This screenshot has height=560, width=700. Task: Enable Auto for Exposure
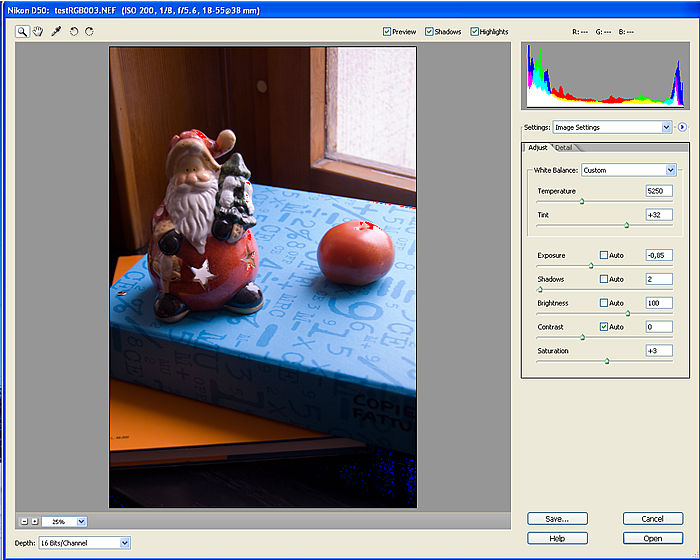click(x=603, y=255)
